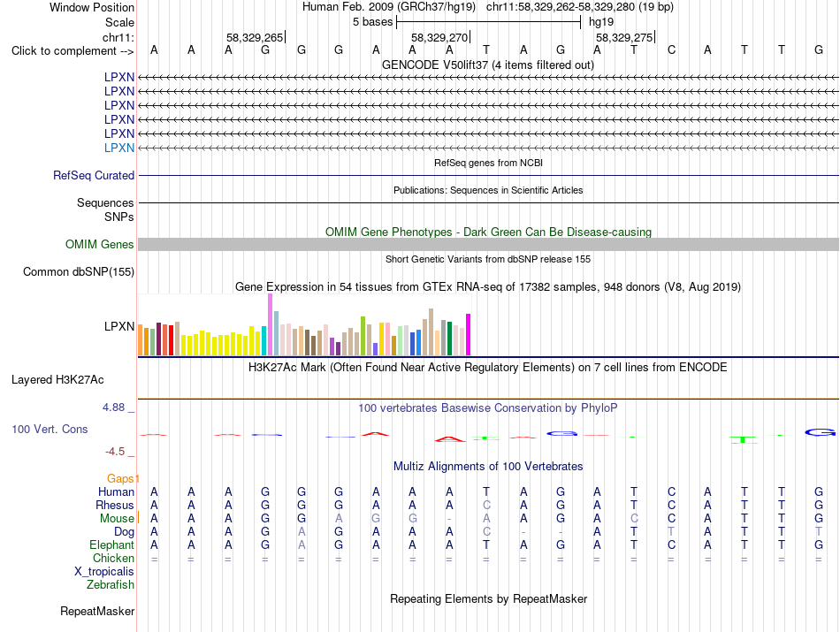Open 'Short Genetic Variants from dbSNP release 155'
840x632 pixels.
click(488, 259)
